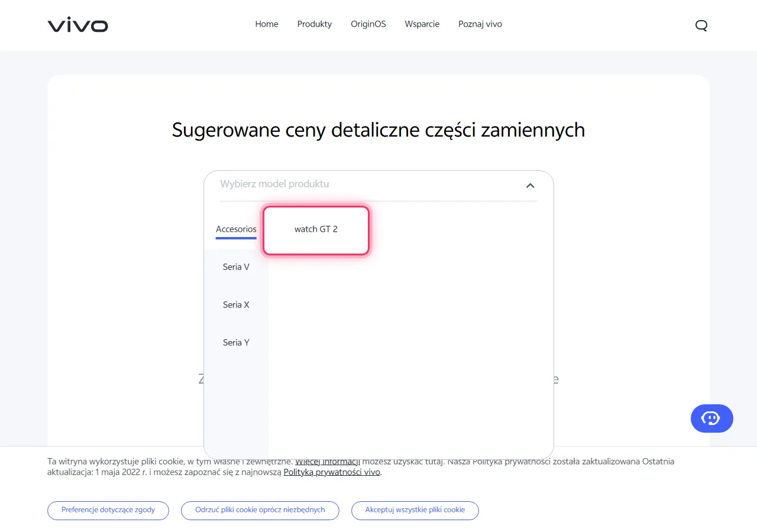
Task: Click the 'Wybierz model produktu' field
Action: 378,186
